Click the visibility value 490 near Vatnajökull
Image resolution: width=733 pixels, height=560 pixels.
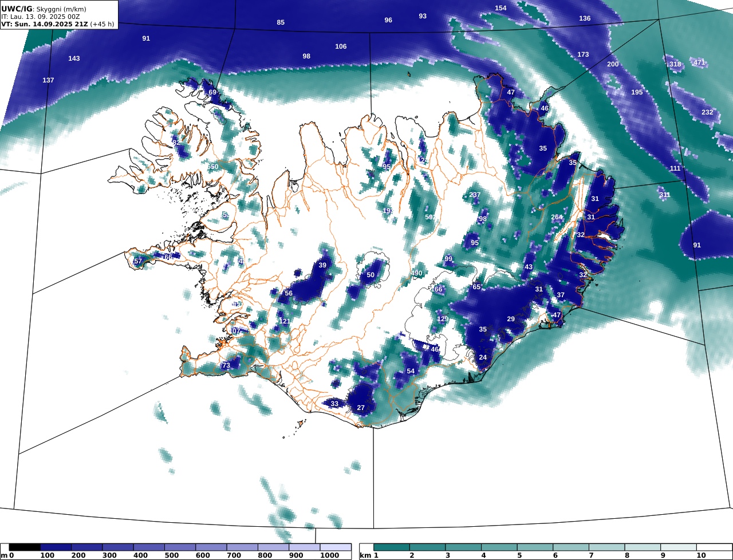tap(416, 273)
